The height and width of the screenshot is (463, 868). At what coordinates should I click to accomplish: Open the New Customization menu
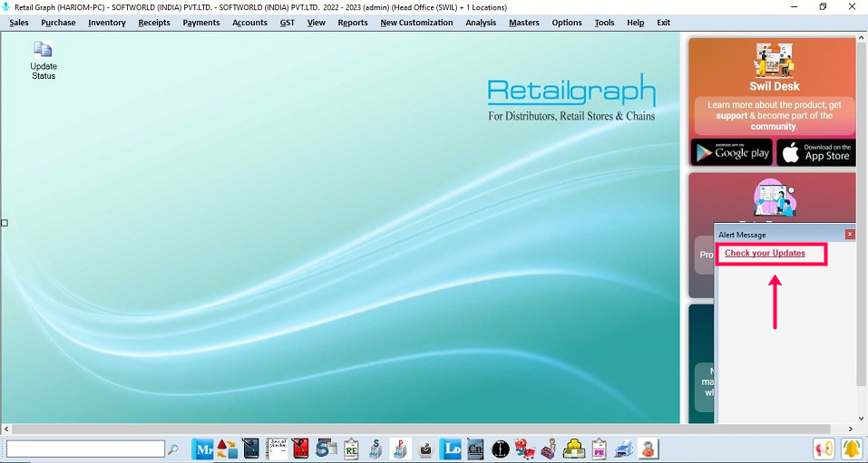(x=416, y=23)
